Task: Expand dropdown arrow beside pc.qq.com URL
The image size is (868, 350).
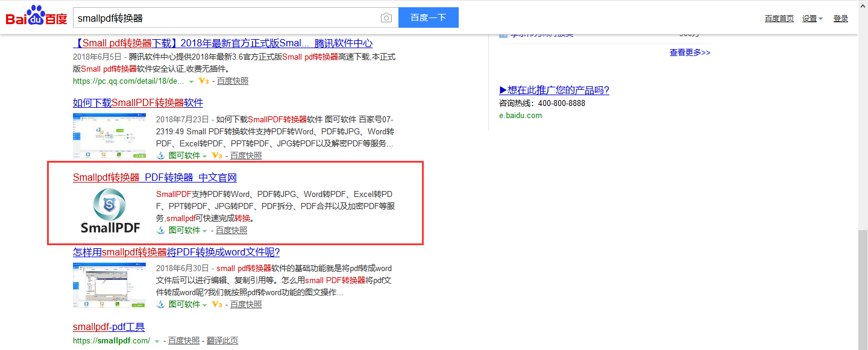Action: coord(191,81)
